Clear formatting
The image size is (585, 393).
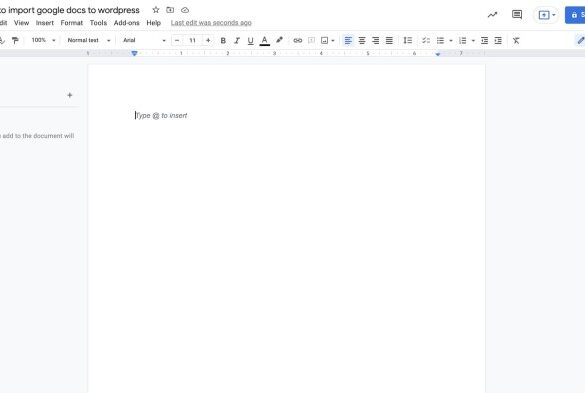516,40
